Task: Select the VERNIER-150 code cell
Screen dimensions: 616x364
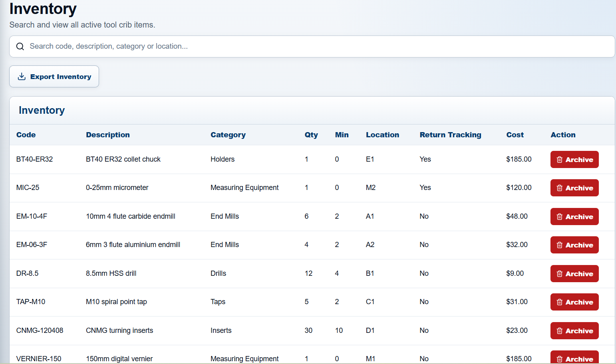Action: pyautogui.click(x=39, y=359)
